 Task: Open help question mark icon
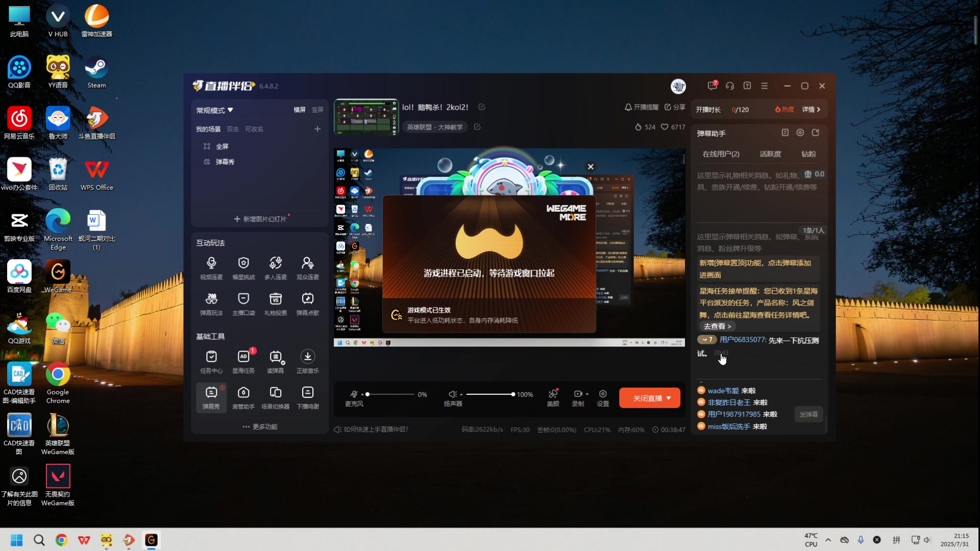pyautogui.click(x=747, y=86)
